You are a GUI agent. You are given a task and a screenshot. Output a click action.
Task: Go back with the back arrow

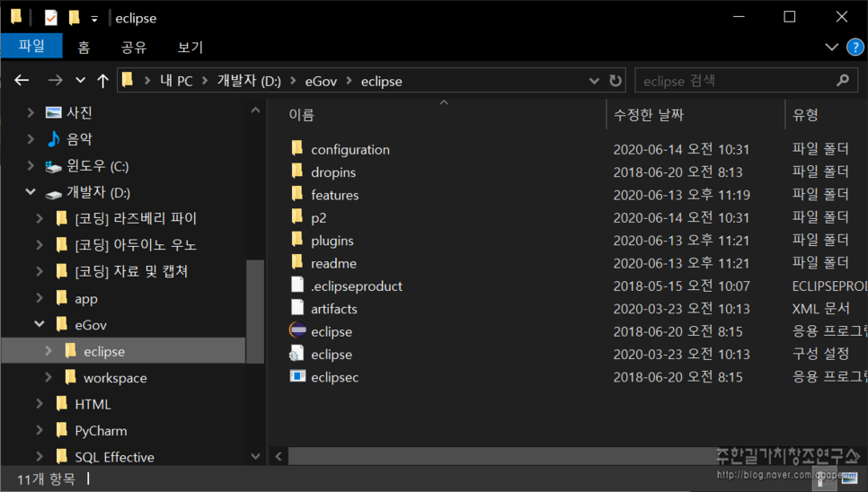22,81
